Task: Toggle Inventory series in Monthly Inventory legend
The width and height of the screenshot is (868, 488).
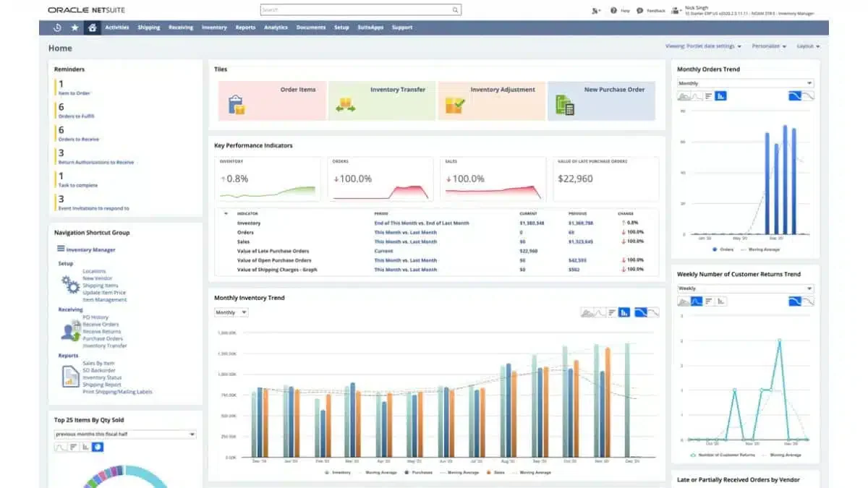Action: [339, 472]
